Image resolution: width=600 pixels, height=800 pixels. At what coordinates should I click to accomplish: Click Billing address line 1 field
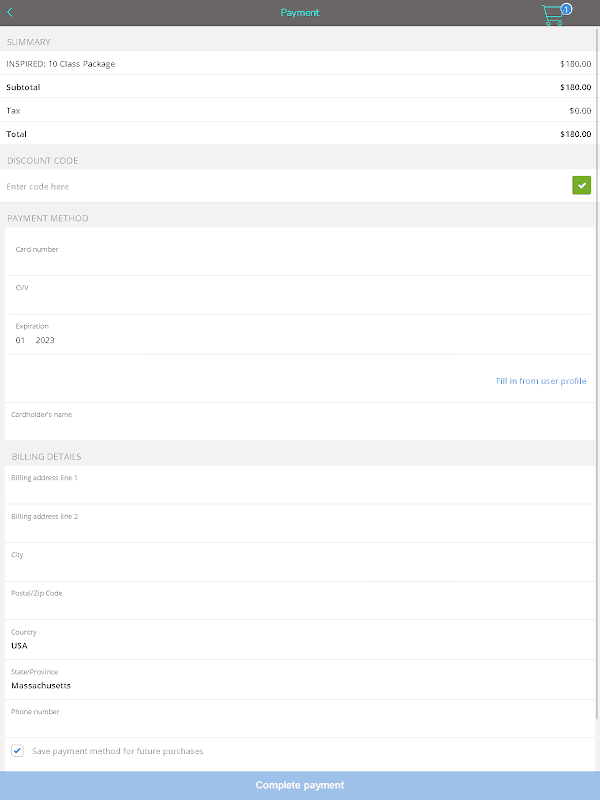300,490
